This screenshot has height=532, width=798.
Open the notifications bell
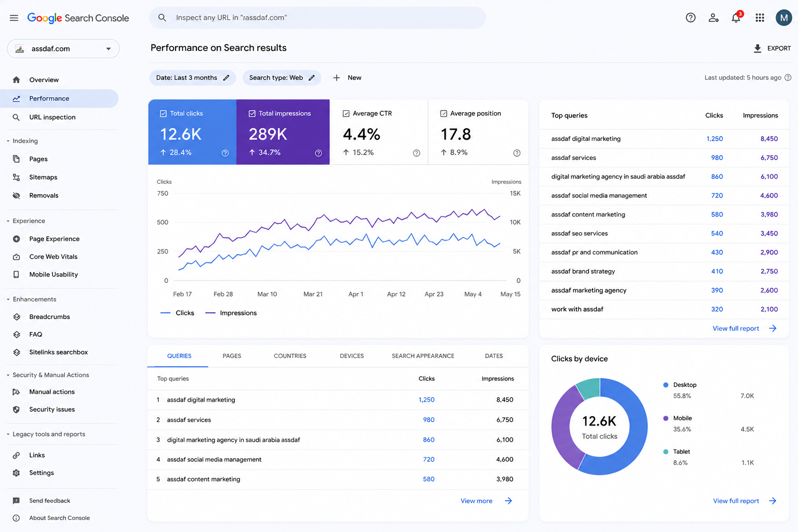736,18
